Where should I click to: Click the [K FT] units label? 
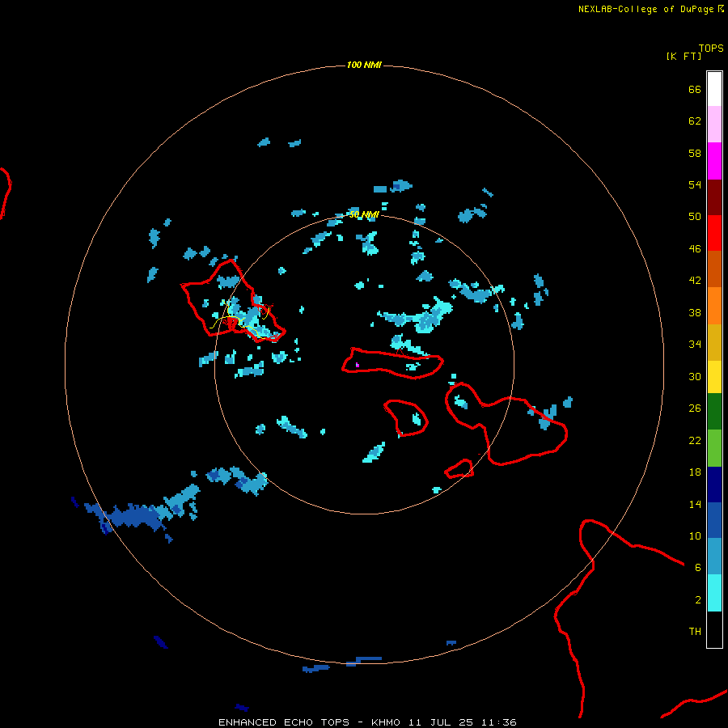point(684,56)
